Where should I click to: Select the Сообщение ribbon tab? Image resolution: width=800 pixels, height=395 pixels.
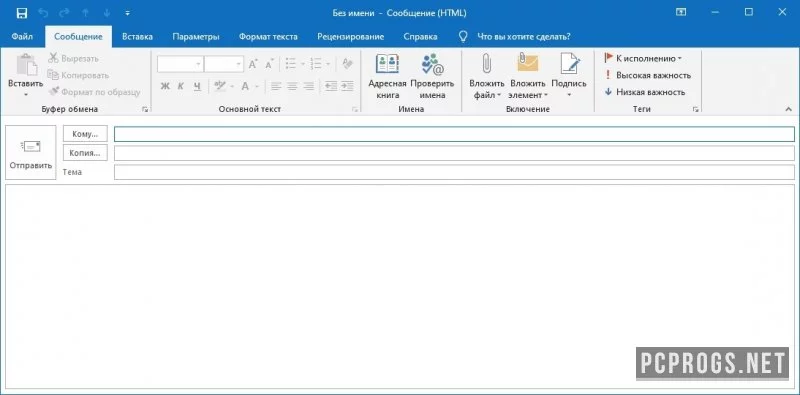[78, 36]
